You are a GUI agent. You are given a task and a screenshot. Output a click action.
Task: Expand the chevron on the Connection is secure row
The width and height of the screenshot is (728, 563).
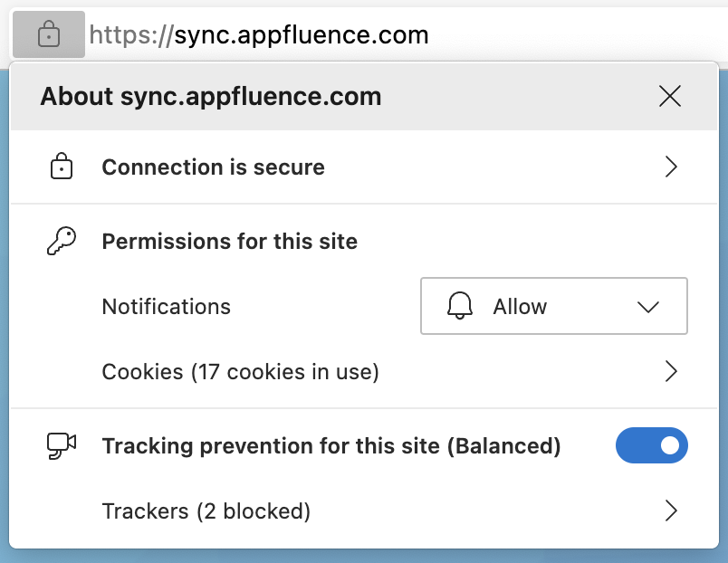click(x=671, y=167)
